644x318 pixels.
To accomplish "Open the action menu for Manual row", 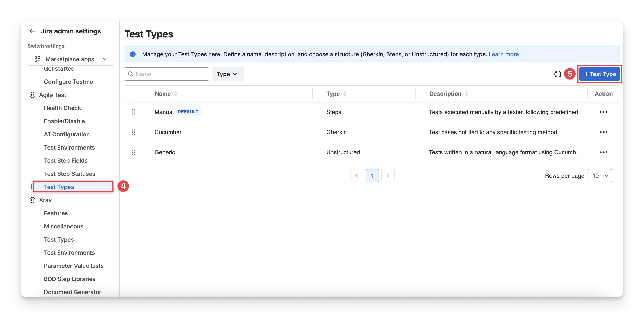I will (x=603, y=112).
